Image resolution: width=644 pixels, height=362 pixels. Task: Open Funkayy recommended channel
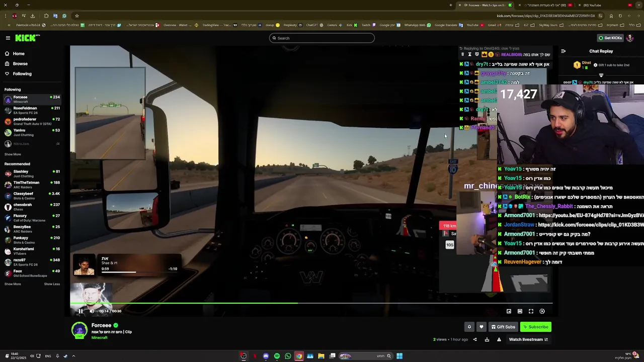[x=32, y=240]
